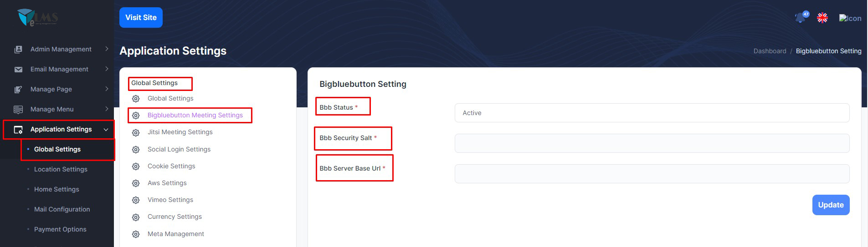Click the Update button

(830, 205)
